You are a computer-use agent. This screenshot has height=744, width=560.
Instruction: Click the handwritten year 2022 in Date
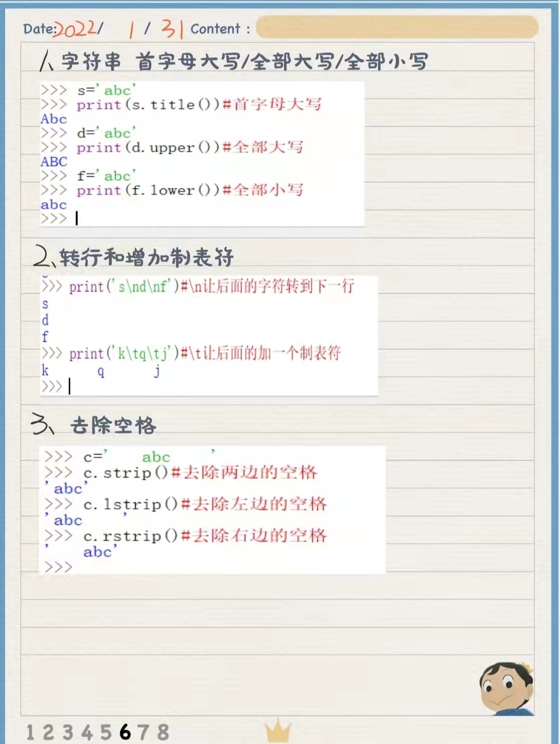[75, 29]
